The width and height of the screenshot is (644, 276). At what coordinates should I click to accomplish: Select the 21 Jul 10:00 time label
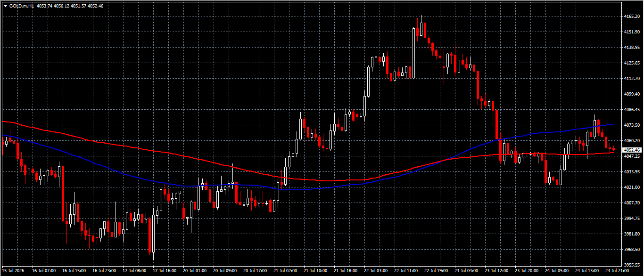pyautogui.click(x=315, y=271)
